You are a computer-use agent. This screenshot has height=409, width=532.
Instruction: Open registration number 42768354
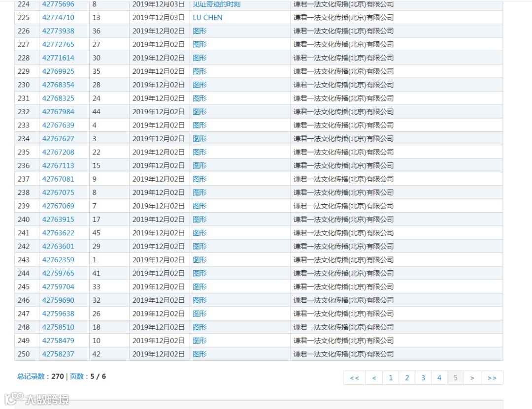[58, 85]
